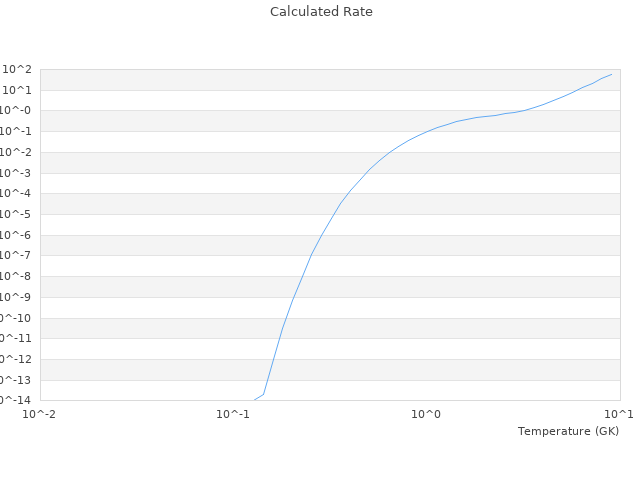Click the upper-right end of the blue rate curve
This screenshot has width=640, height=480.
point(611,74)
